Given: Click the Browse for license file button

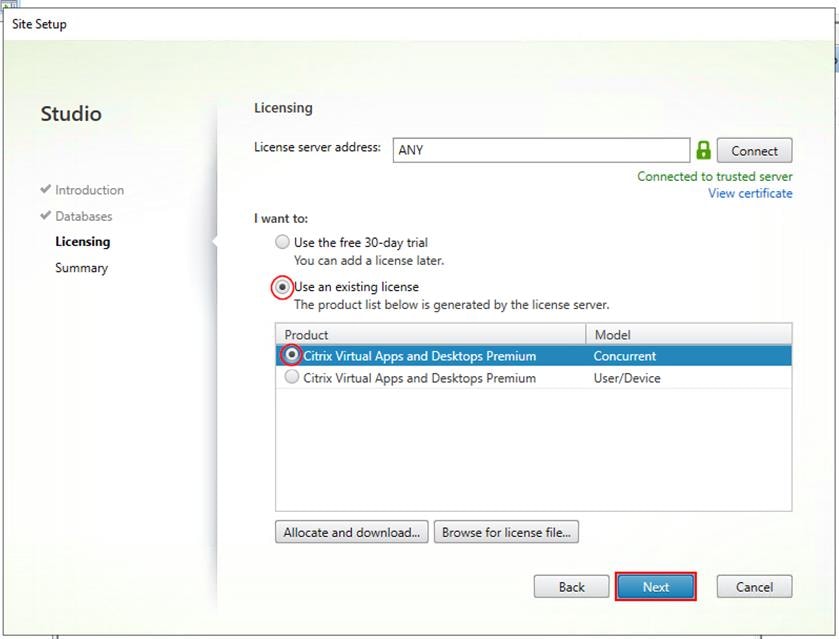Looking at the screenshot, I should point(506,532).
